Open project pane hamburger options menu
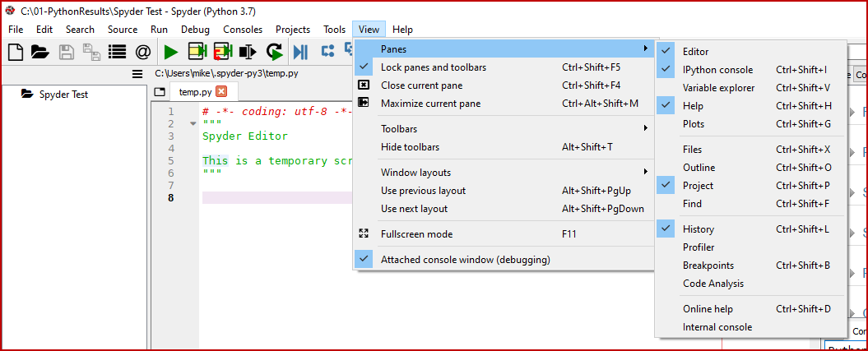Viewport: 868px width, 351px height. (137, 74)
